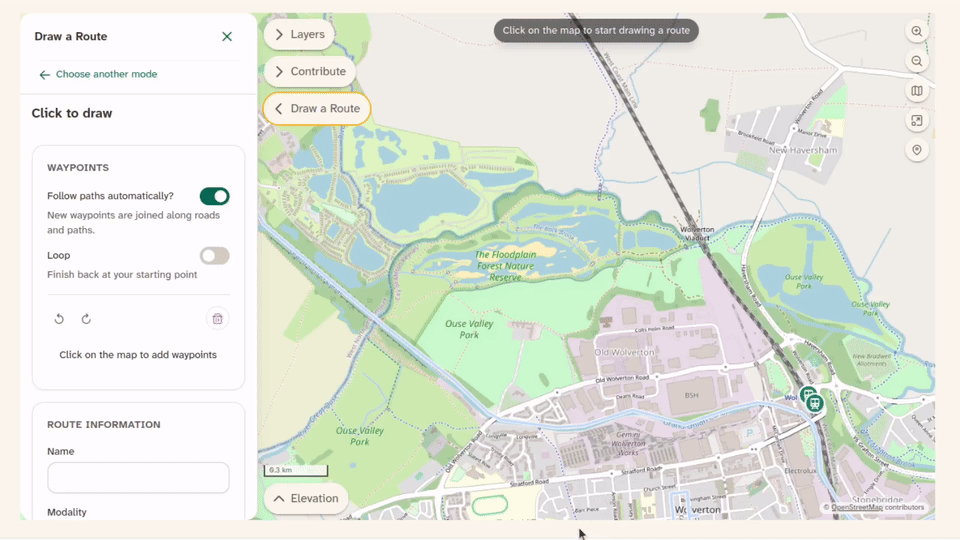Expand the Elevation panel
This screenshot has width=960, height=540.
click(x=306, y=498)
